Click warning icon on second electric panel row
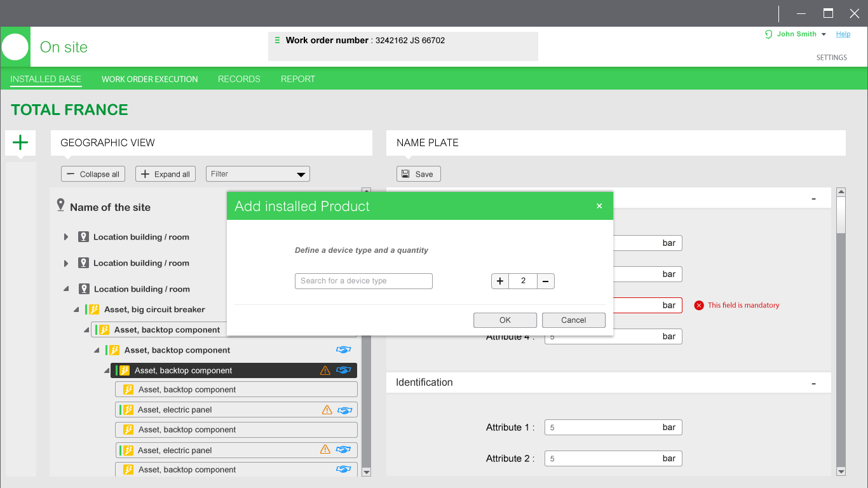Screen dimensions: 868x488 tap(325, 449)
